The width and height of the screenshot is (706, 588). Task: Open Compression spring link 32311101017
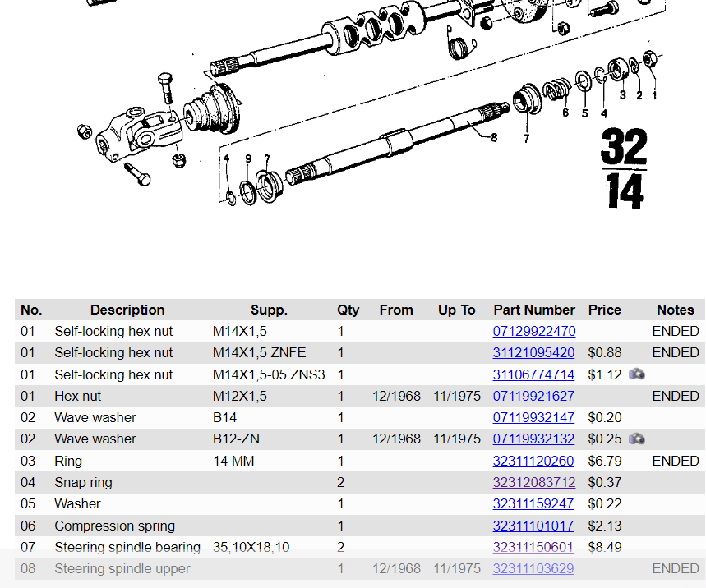tap(533, 526)
